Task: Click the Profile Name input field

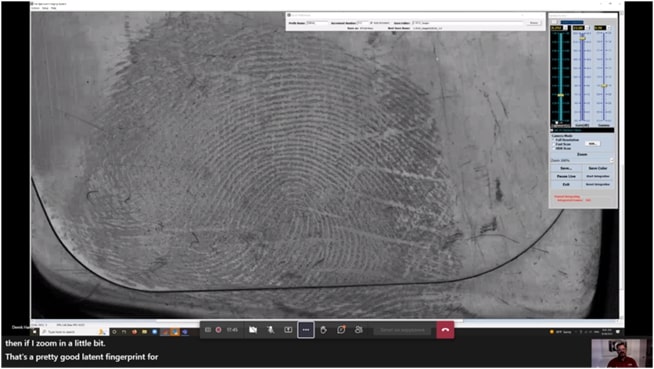Action: coord(317,23)
